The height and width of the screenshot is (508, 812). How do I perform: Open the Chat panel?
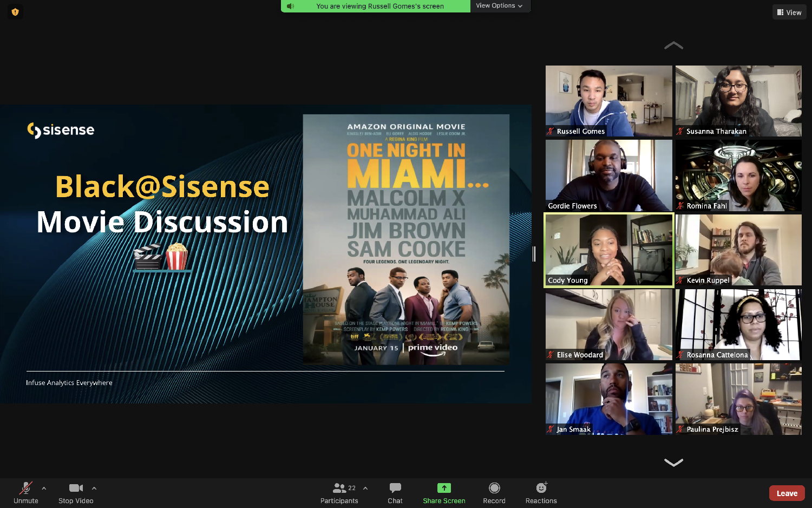pos(395,493)
